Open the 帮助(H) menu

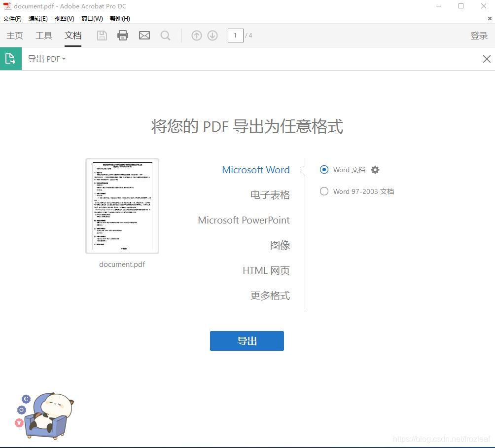point(120,19)
